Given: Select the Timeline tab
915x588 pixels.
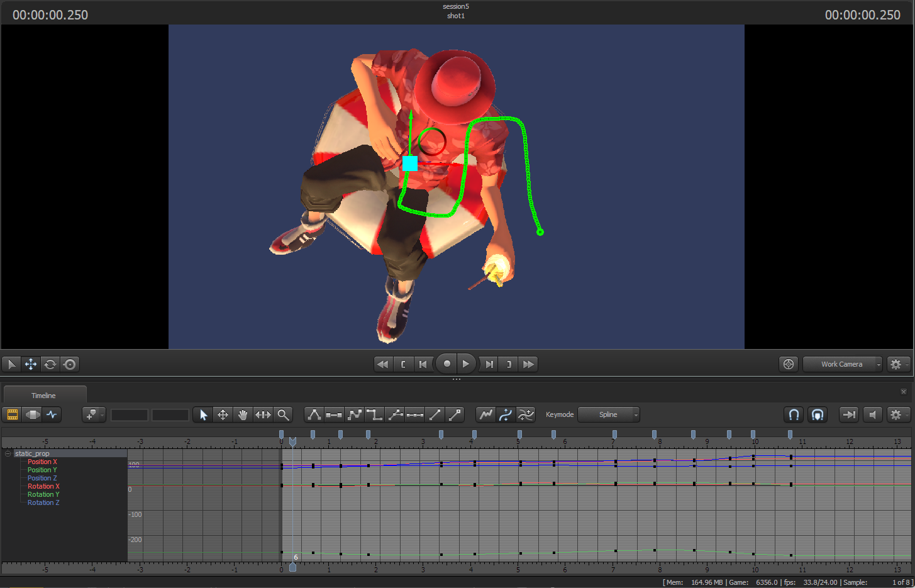Looking at the screenshot, I should [44, 395].
